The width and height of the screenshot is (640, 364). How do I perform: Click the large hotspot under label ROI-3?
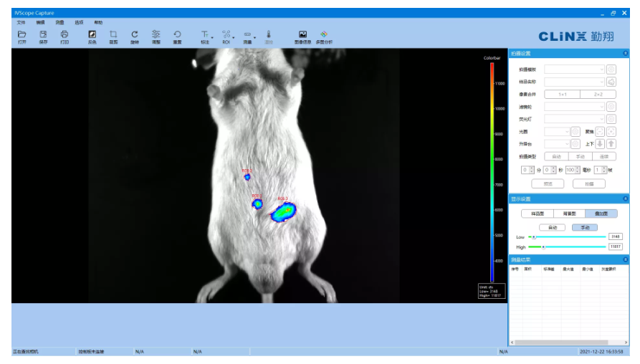click(283, 212)
